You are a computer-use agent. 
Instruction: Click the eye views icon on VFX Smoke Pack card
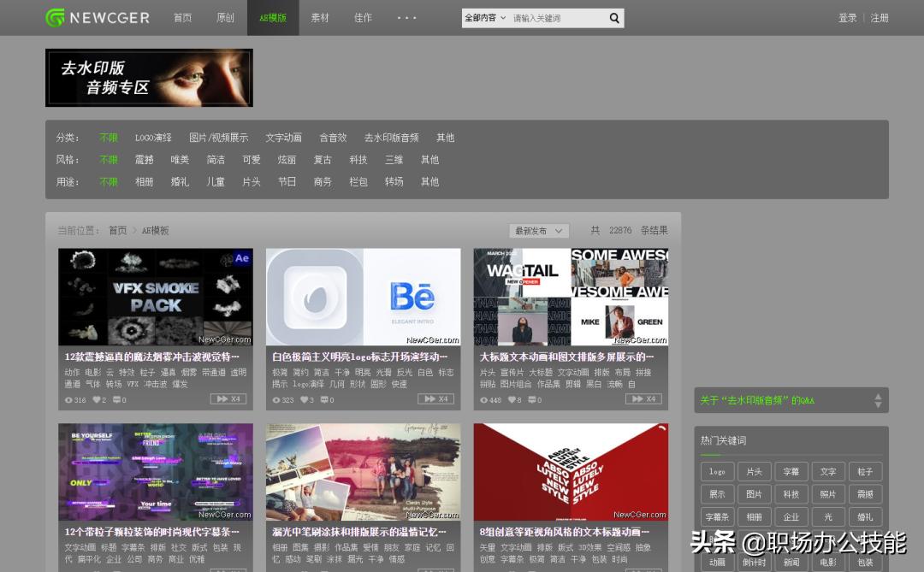[67, 398]
